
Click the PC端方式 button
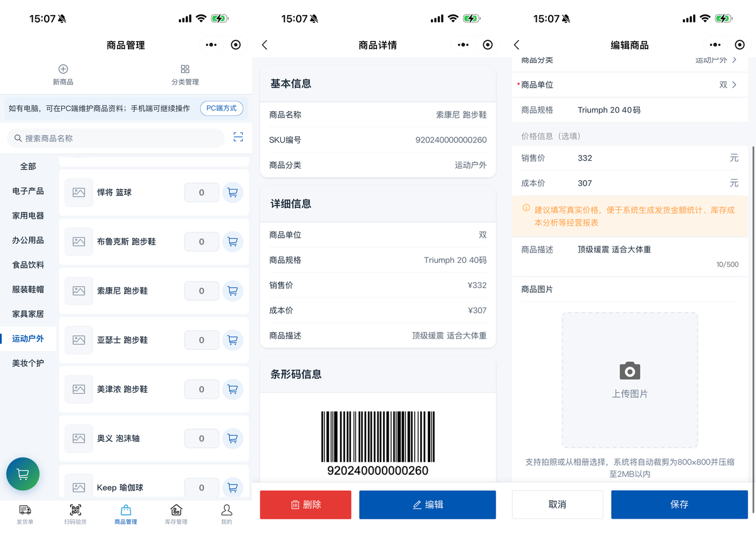[x=222, y=108]
